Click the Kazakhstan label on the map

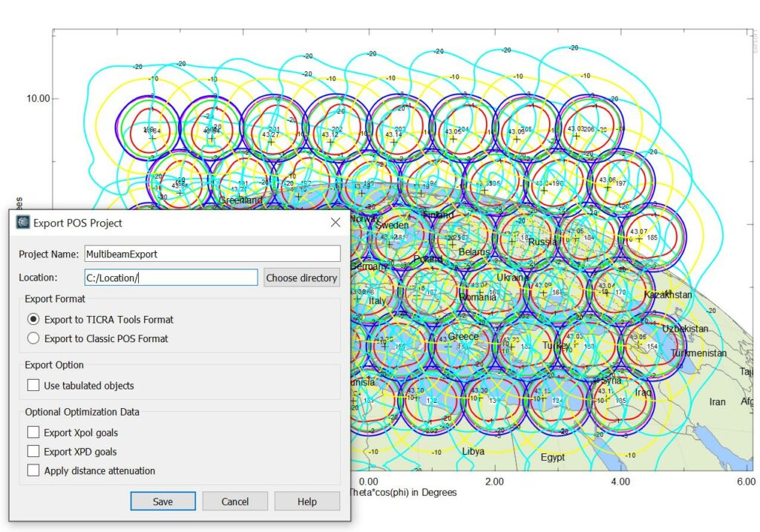point(668,295)
